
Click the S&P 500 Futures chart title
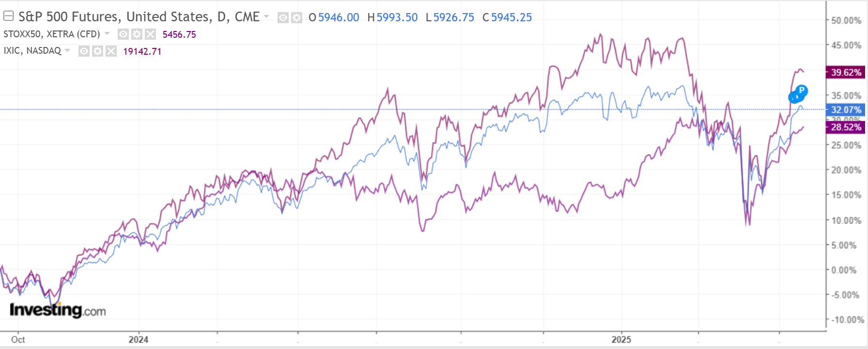tap(139, 17)
